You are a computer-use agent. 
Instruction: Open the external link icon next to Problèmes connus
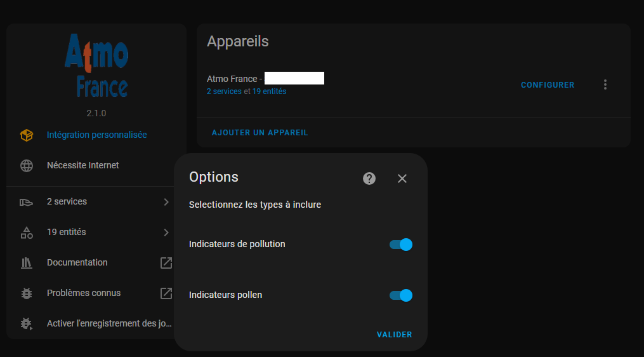click(x=166, y=293)
